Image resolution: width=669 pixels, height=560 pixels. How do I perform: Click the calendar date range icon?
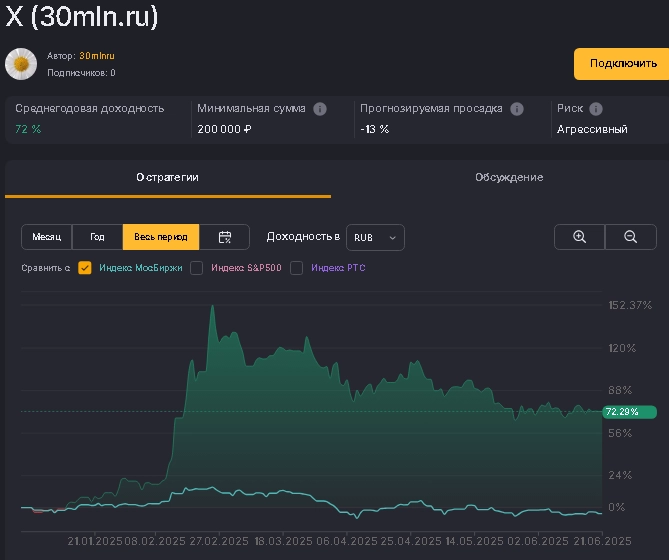[225, 237]
